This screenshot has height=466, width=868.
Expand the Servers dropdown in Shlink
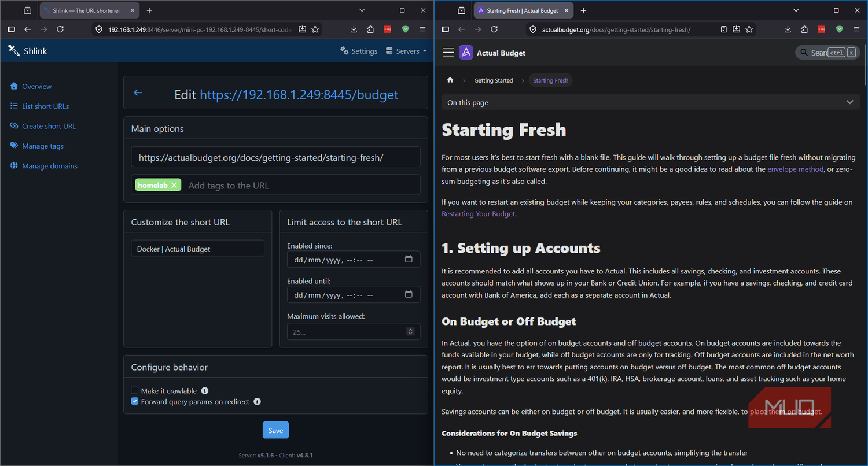point(406,51)
